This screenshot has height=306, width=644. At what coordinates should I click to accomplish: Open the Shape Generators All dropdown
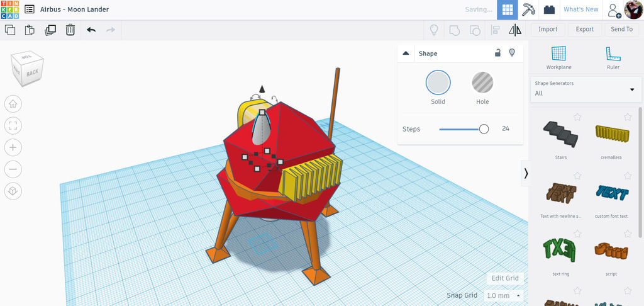point(586,89)
